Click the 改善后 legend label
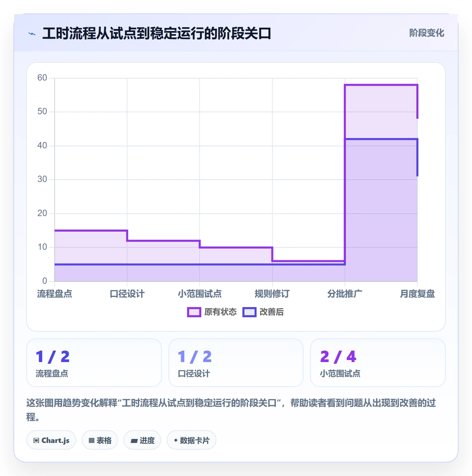 (271, 312)
